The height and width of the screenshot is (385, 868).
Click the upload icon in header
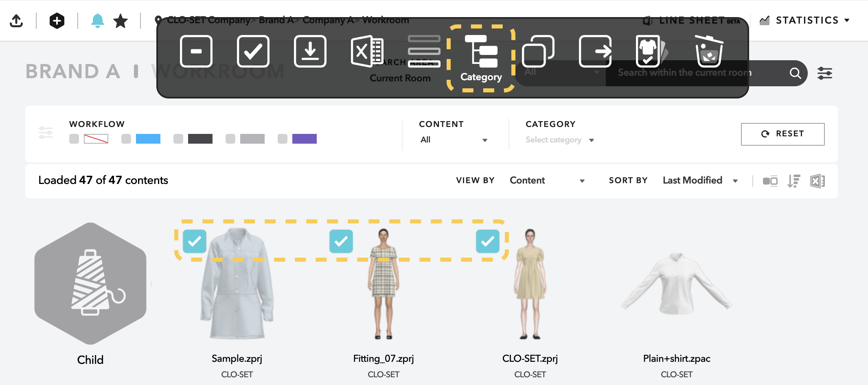pyautogui.click(x=16, y=20)
